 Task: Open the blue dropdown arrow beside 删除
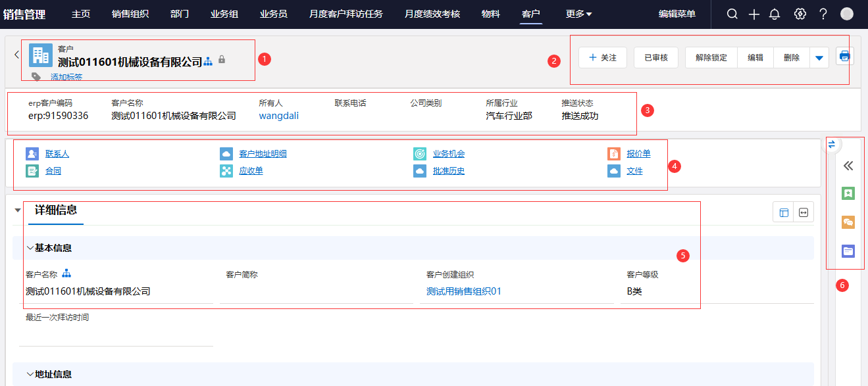[819, 58]
